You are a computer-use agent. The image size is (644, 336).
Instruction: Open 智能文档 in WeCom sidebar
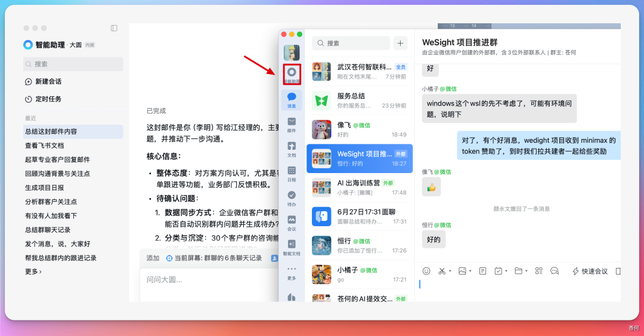292,248
